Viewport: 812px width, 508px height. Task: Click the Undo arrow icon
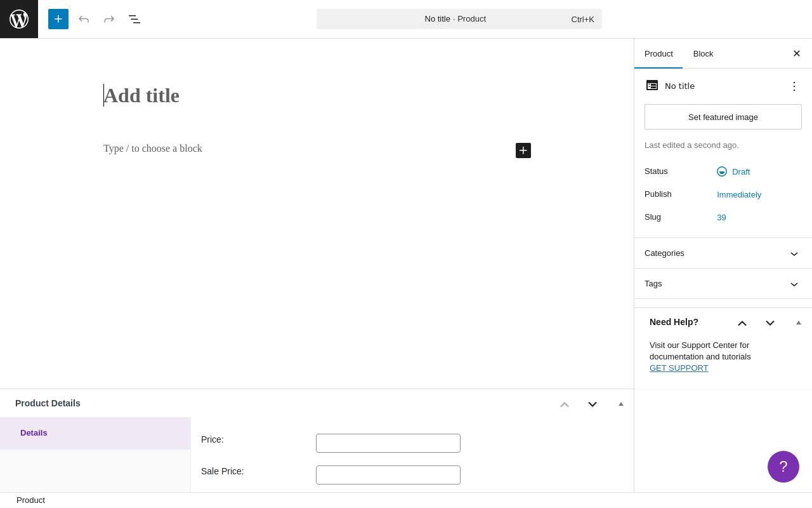[x=84, y=19]
